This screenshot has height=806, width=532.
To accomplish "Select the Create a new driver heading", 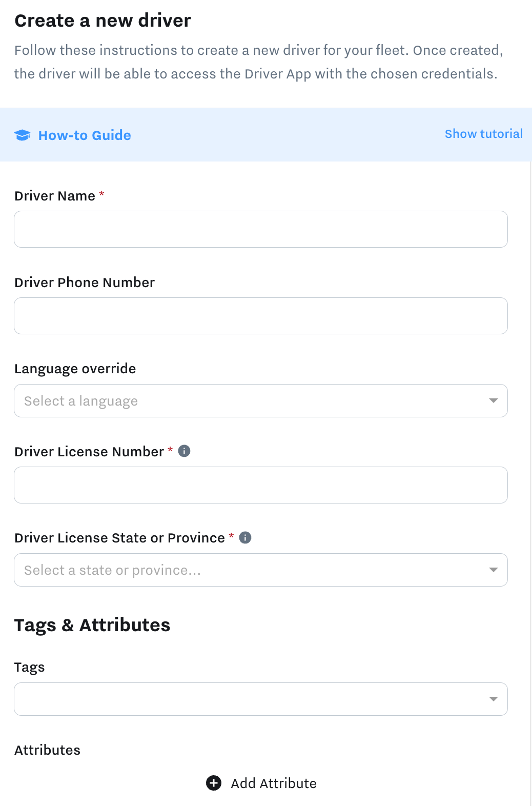I will [x=103, y=20].
